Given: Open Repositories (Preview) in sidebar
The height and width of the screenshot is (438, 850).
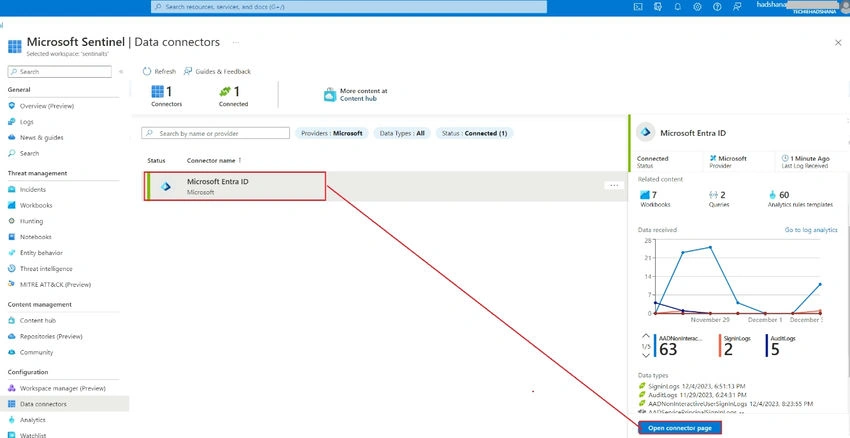Looking at the screenshot, I should [x=51, y=337].
